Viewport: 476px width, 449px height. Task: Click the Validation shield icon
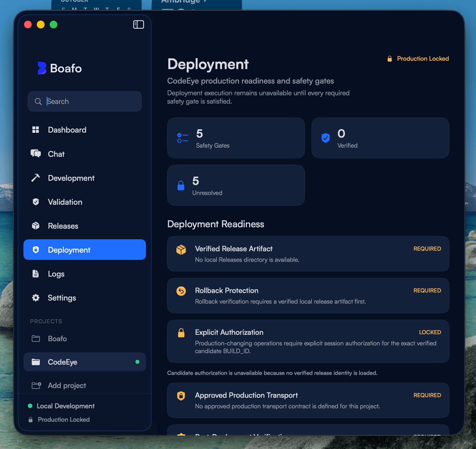(36, 202)
